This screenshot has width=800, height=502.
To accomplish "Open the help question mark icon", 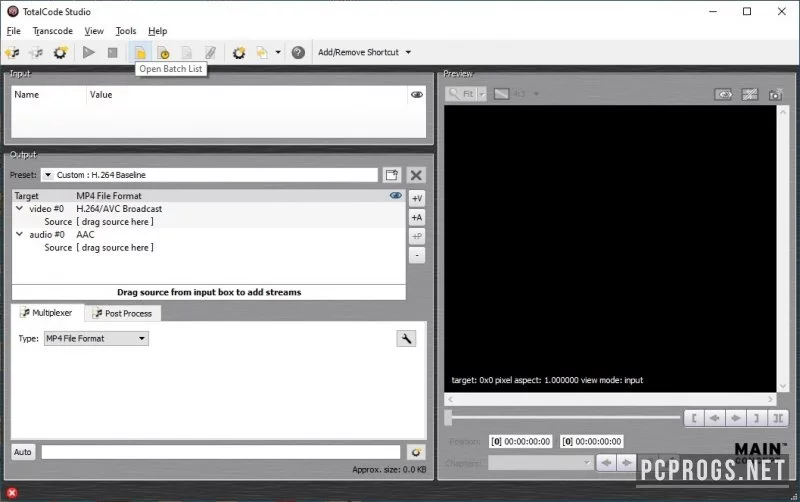I will [298, 52].
